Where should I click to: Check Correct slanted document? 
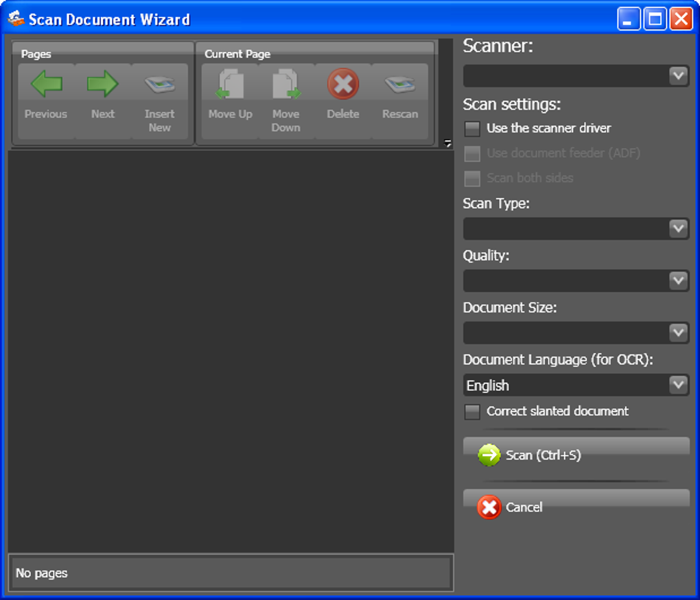(x=471, y=411)
